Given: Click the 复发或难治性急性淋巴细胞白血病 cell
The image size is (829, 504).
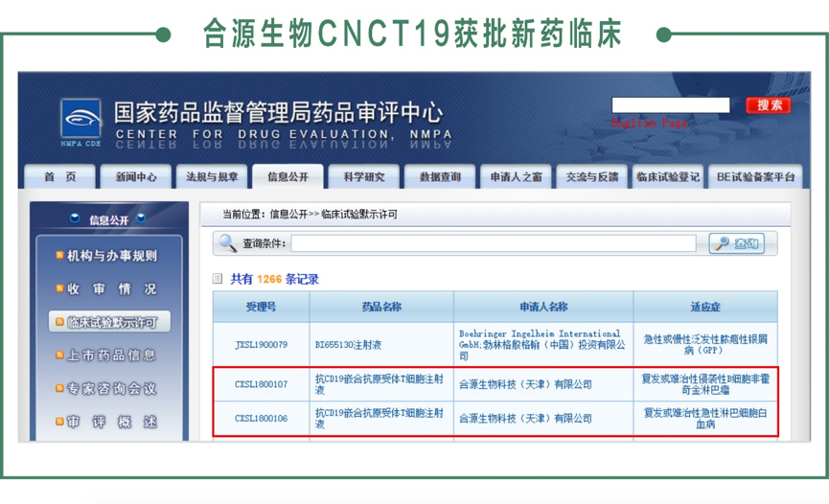Looking at the screenshot, I should 705,419.
